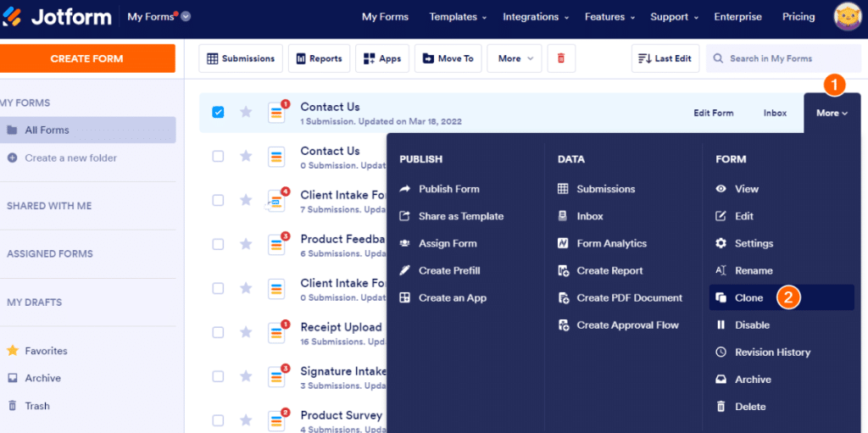Star the Receipt Upload form
This screenshot has height=433, width=868.
tap(246, 332)
